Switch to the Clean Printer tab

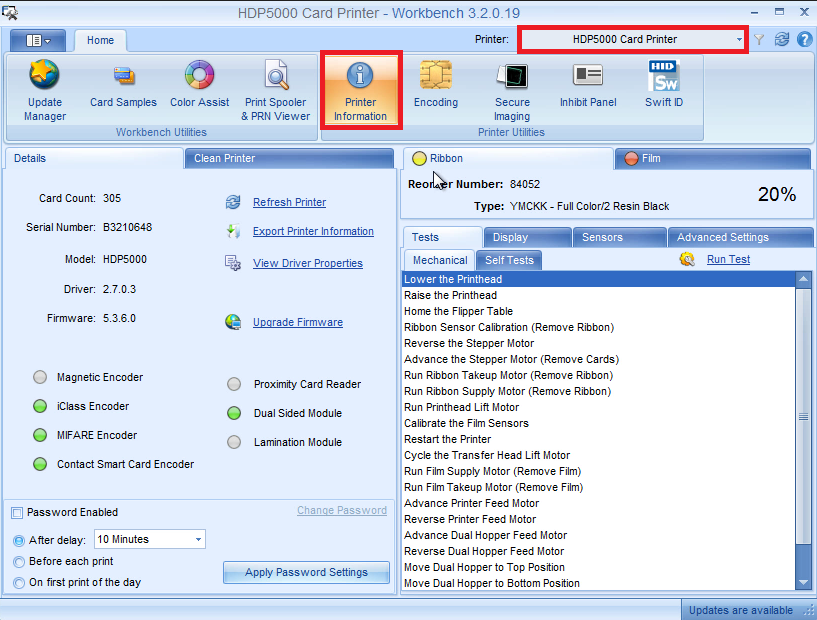point(289,158)
